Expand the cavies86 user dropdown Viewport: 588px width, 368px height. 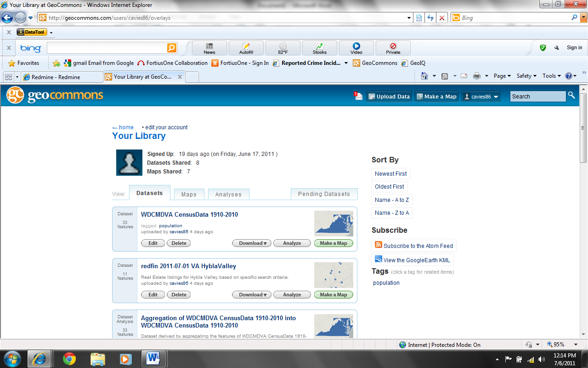point(481,97)
